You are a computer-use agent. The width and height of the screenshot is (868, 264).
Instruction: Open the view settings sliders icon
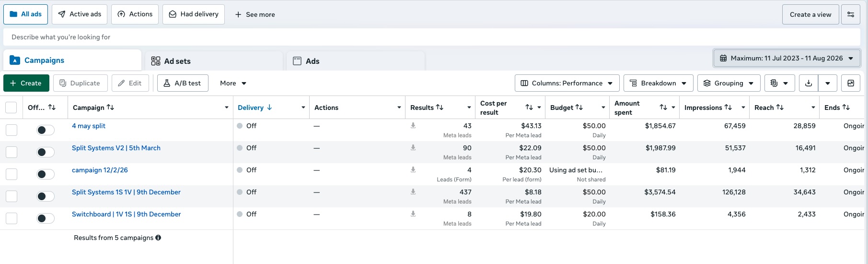coord(851,14)
